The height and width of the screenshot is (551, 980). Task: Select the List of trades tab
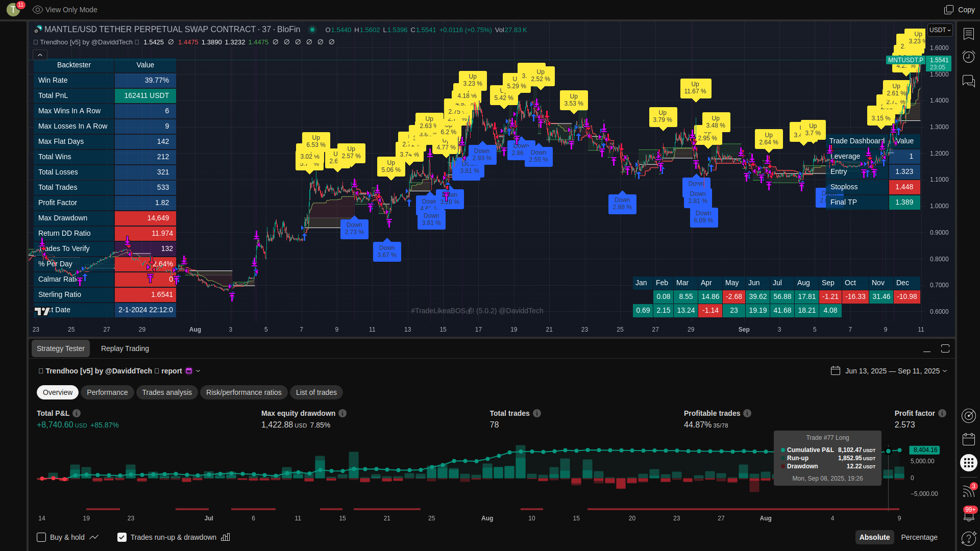pos(316,392)
